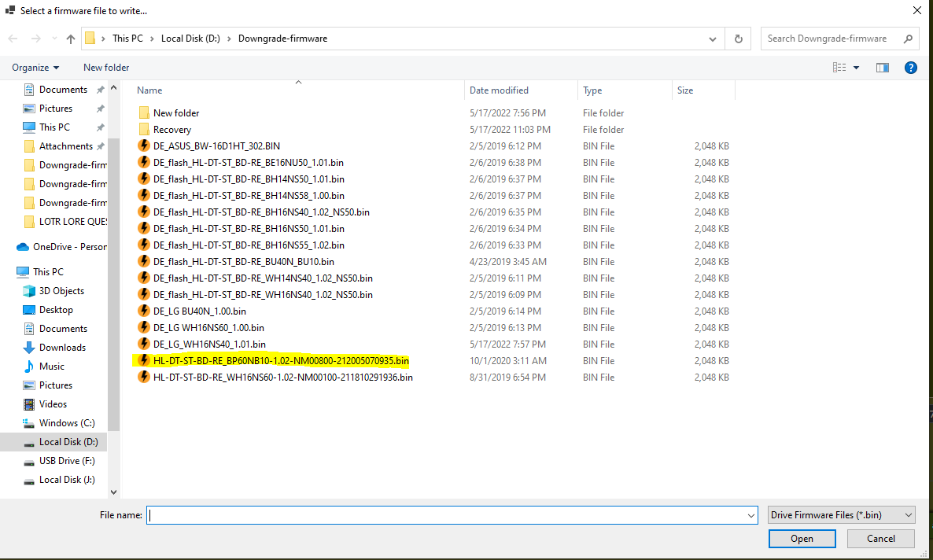Click icon of WH16NS60-1.02-NM00100 file
Image resolution: width=933 pixels, height=560 pixels.
click(x=143, y=378)
